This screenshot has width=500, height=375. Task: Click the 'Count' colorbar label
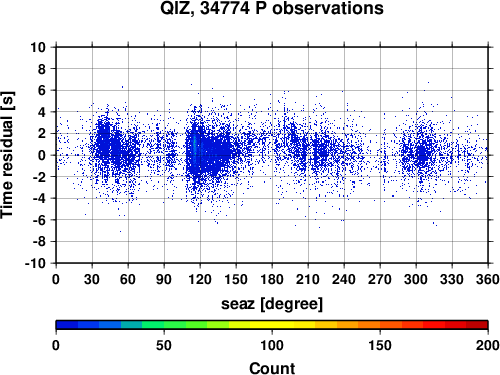point(272,368)
